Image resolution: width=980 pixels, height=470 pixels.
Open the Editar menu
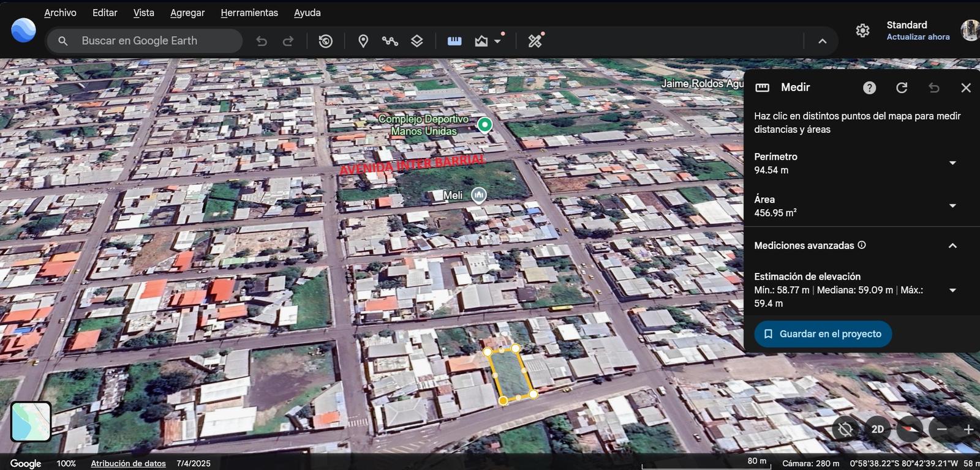point(105,12)
